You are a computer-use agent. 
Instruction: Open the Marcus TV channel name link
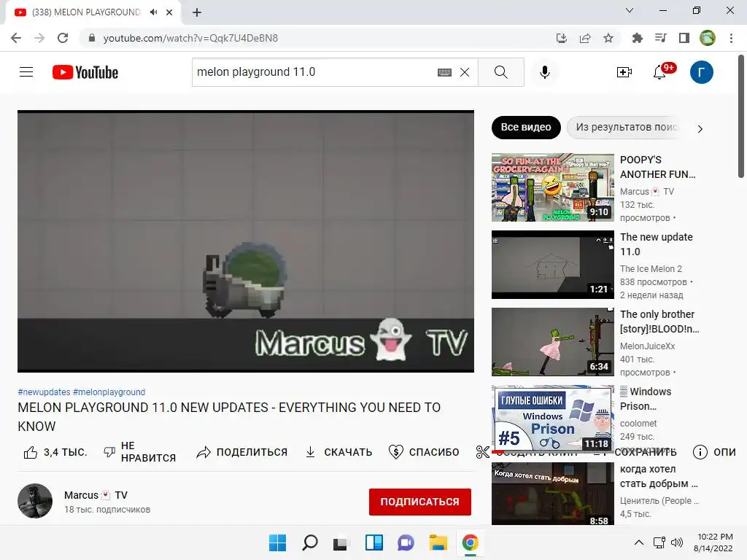pos(96,495)
